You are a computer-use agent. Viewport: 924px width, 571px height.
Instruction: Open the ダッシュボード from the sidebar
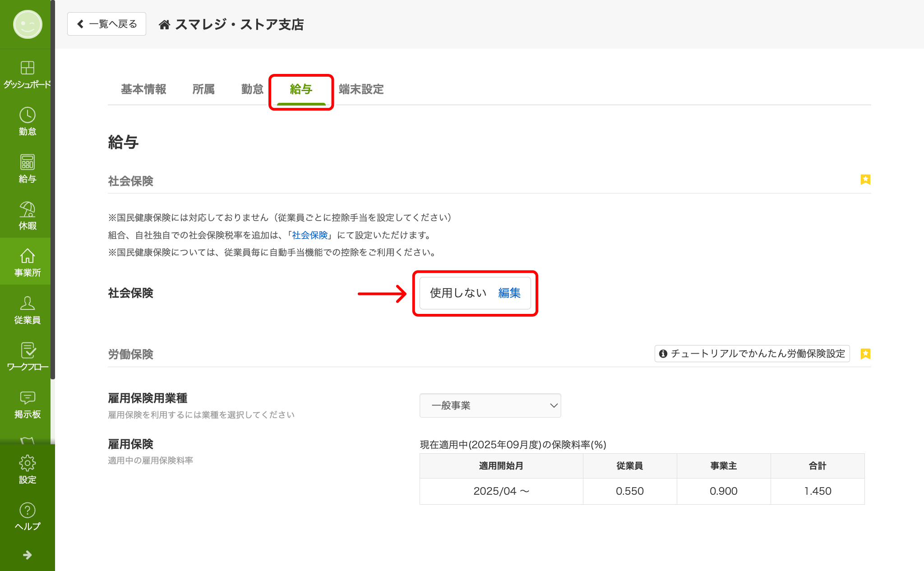(x=27, y=74)
